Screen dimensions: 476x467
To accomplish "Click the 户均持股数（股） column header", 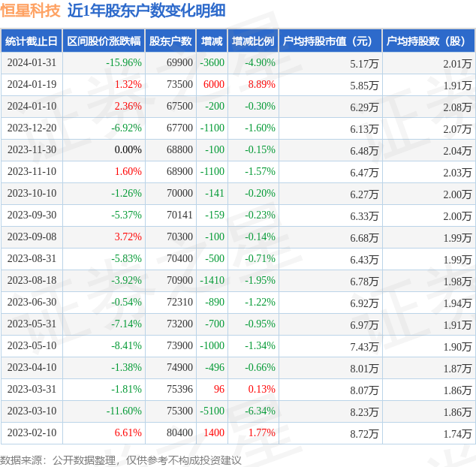I will (429, 41).
